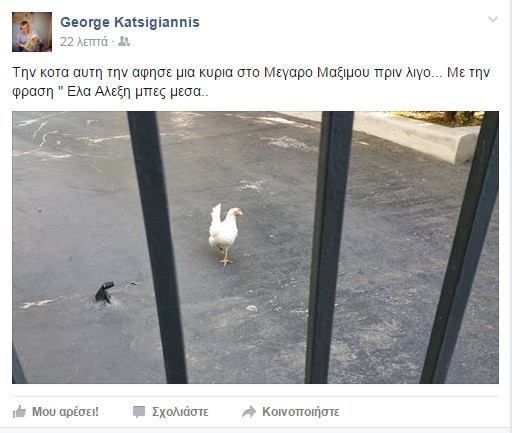Open the George Katsigiannis profile name link
This screenshot has width=512, height=433.
point(130,22)
